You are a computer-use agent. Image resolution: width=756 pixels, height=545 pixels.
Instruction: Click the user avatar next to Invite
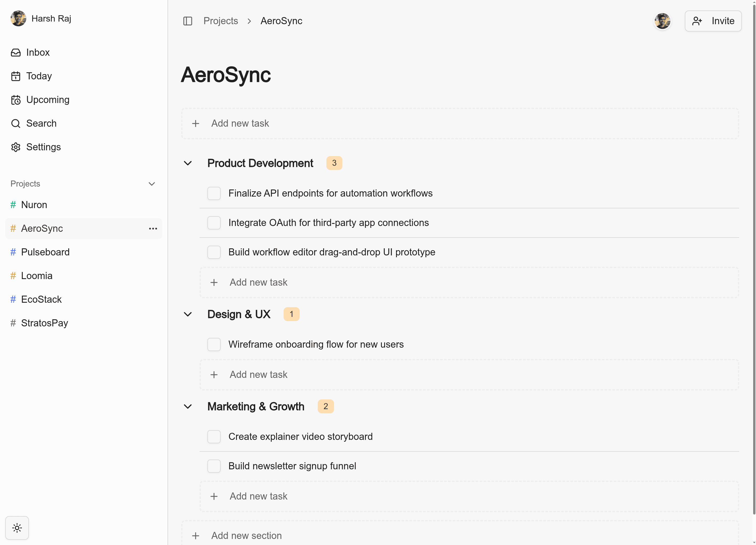click(x=662, y=21)
